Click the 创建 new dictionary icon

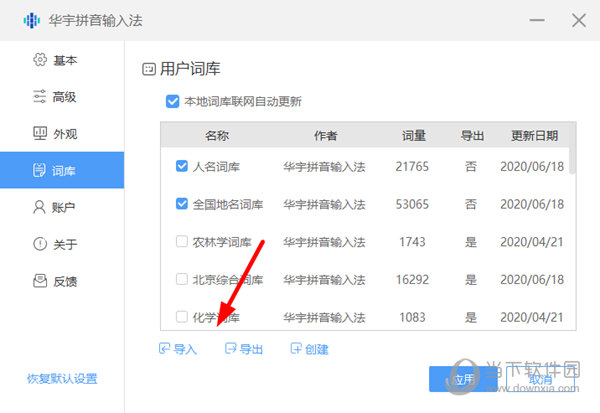(x=296, y=349)
